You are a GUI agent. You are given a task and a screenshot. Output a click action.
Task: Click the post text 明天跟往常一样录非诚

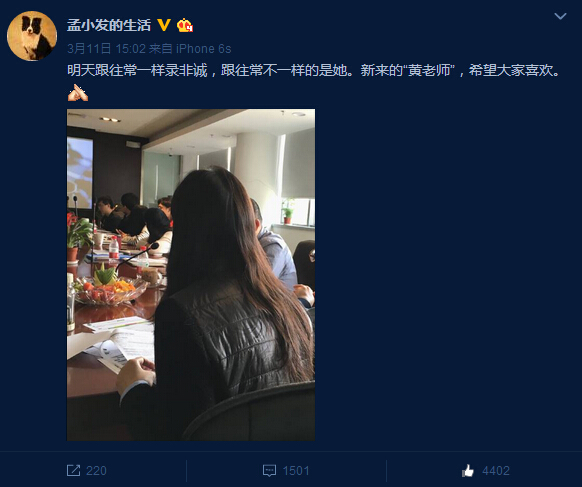(137, 70)
